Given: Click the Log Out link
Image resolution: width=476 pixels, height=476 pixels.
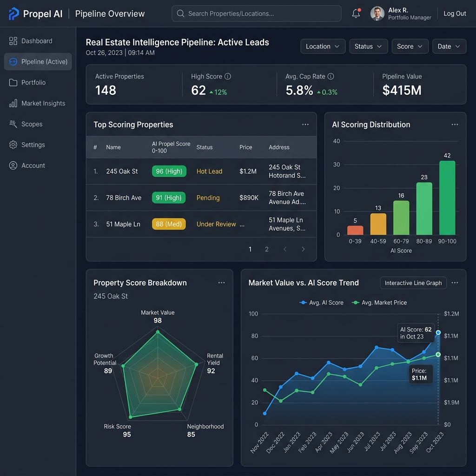Looking at the screenshot, I should pyautogui.click(x=455, y=13).
